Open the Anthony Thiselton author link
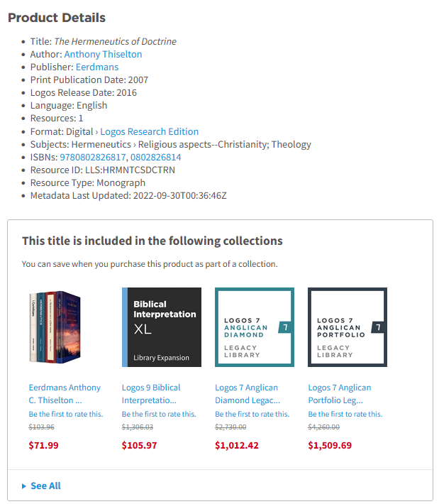 pyautogui.click(x=103, y=54)
